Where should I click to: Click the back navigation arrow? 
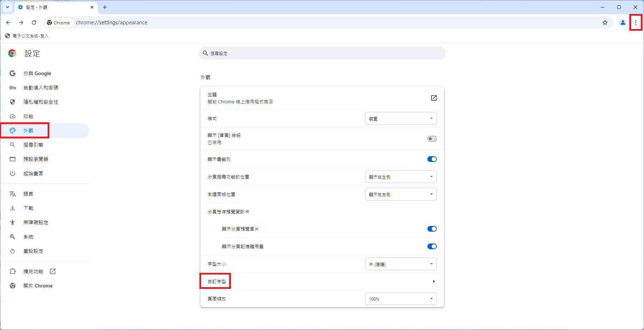(x=8, y=23)
